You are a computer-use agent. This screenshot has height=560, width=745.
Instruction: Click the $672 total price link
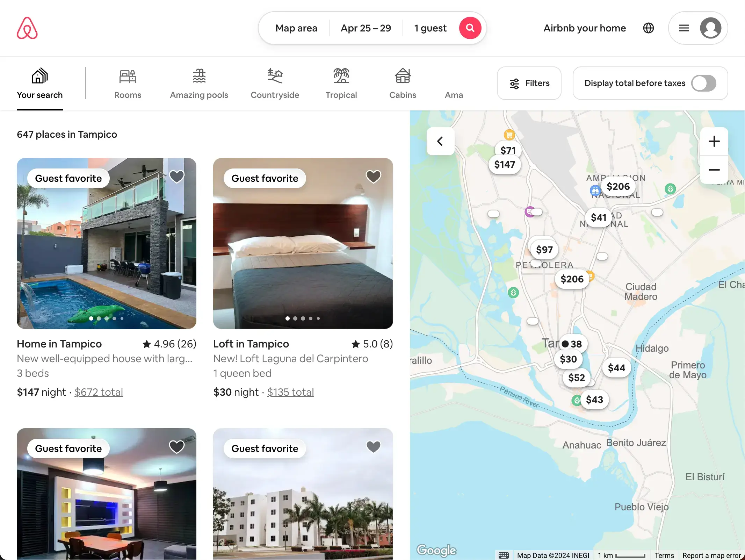98,390
